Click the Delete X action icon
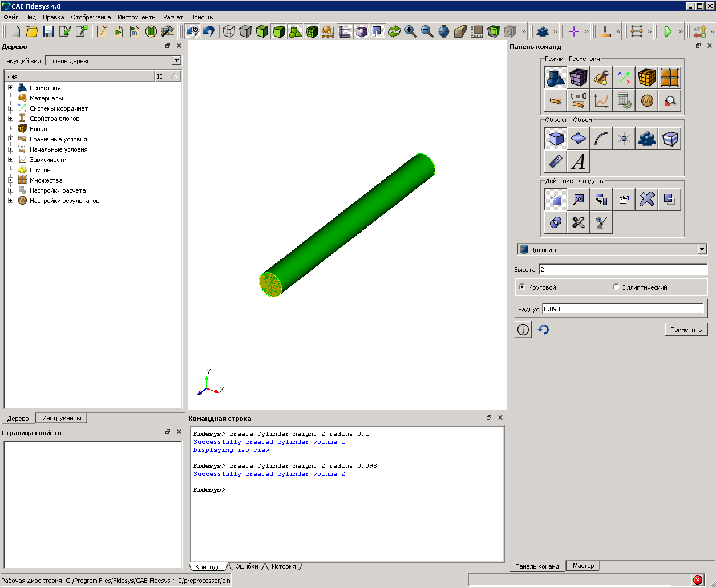The width and height of the screenshot is (716, 588). pyautogui.click(x=646, y=199)
